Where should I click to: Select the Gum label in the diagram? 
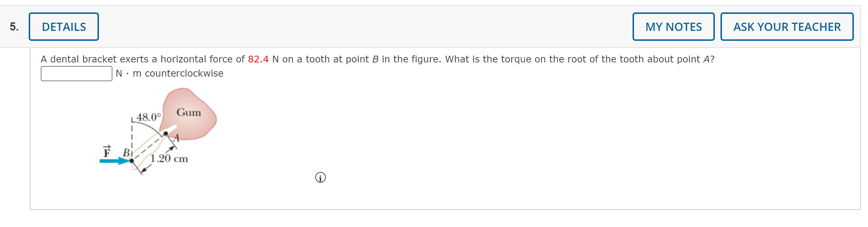tap(189, 112)
